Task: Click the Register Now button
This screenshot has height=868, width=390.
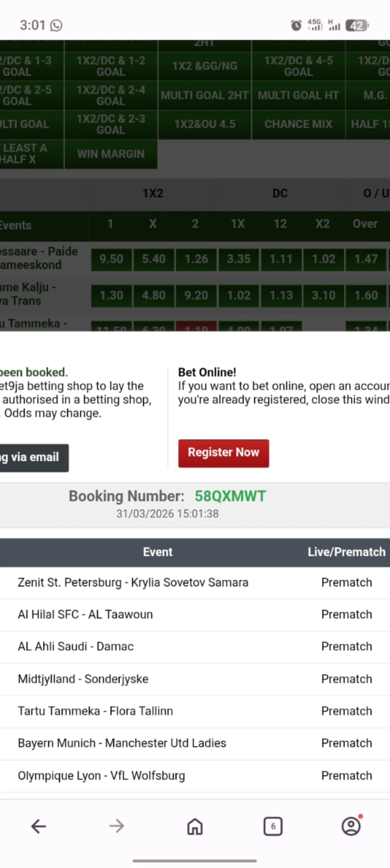Action: click(x=223, y=453)
